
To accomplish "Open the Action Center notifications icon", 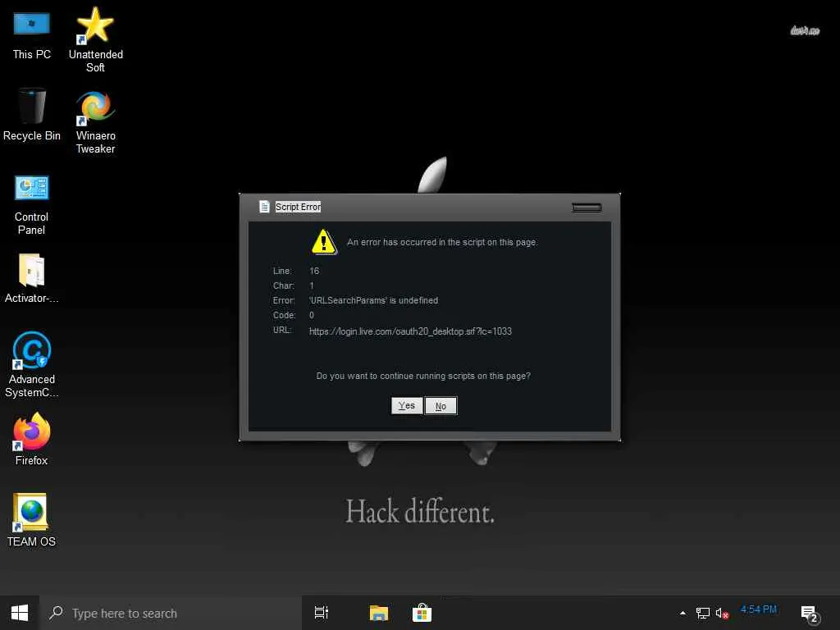I will point(810,614).
